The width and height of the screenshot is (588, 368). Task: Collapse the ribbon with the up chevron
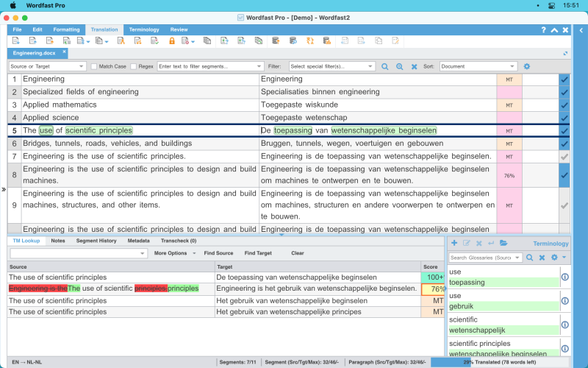point(554,30)
